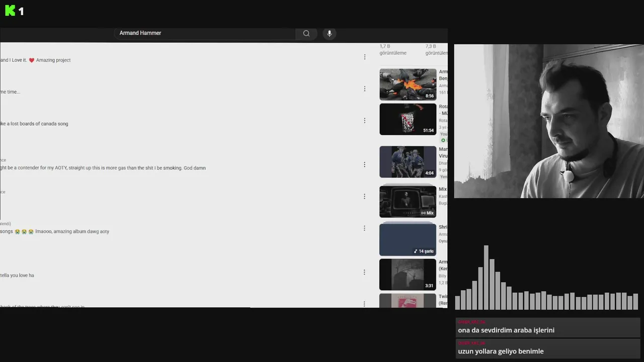
Task: Open options menu for boards of canada comment
Action: coord(365,121)
